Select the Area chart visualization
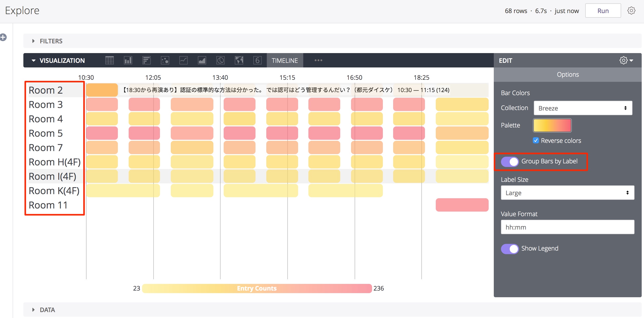The image size is (644, 318). click(x=202, y=60)
